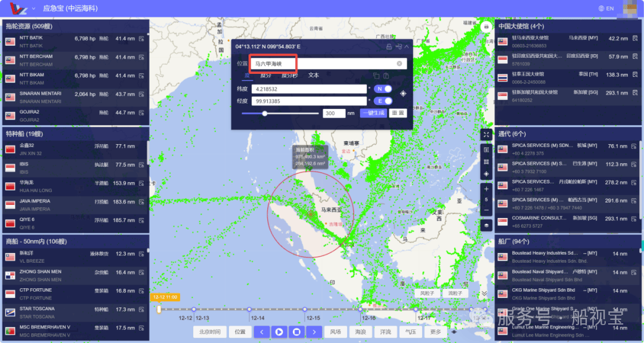The height and width of the screenshot is (343, 644).
Task: Clear the 马六甲海峡 location search field
Action: coord(400,64)
